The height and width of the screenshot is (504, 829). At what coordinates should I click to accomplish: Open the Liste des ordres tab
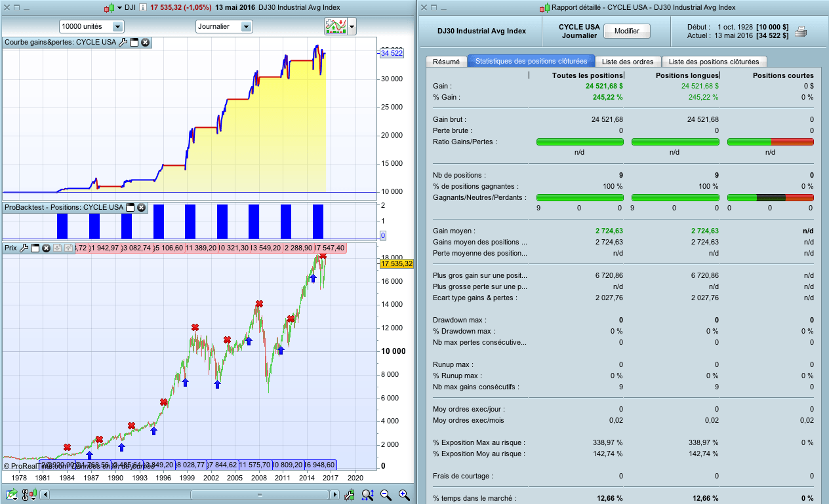pos(628,62)
